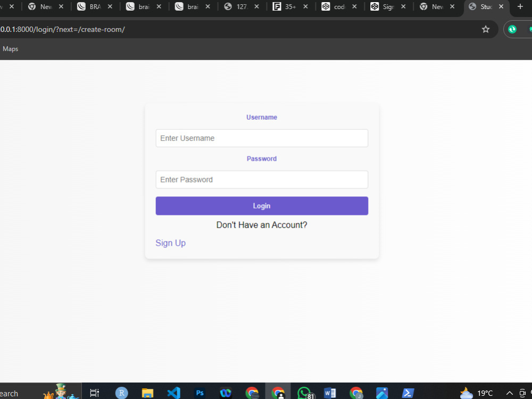
Task: Focus the Enter Password field
Action: click(262, 179)
